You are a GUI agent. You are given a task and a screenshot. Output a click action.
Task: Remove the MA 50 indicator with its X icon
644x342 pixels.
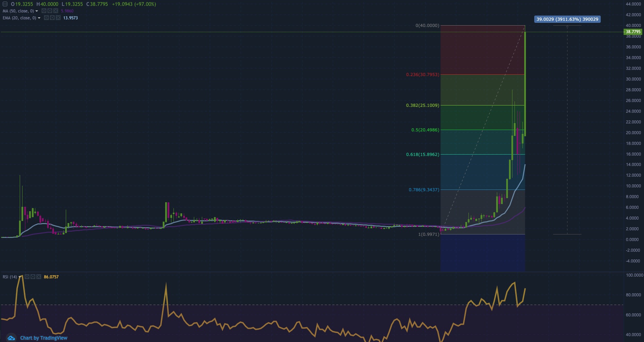click(x=56, y=11)
